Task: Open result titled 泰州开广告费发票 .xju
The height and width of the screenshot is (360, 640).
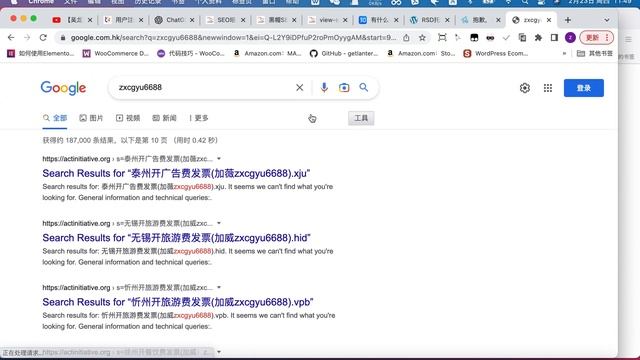Action: point(176,173)
